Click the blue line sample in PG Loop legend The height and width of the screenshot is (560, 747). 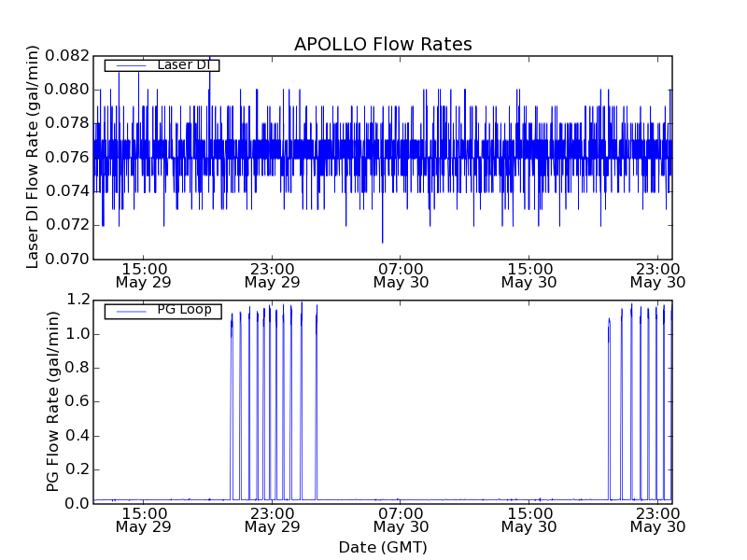pyautogui.click(x=129, y=311)
